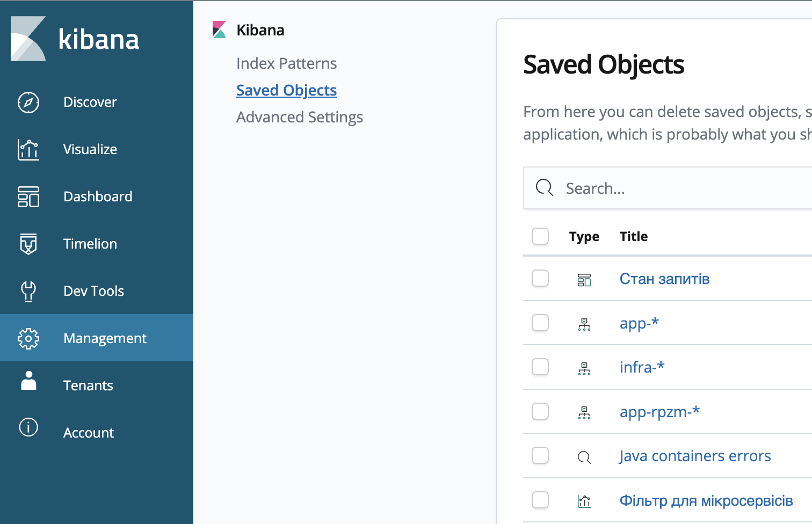Toggle the select-all checkbox in the table header
Screen dimensions: 812x524
click(x=540, y=236)
